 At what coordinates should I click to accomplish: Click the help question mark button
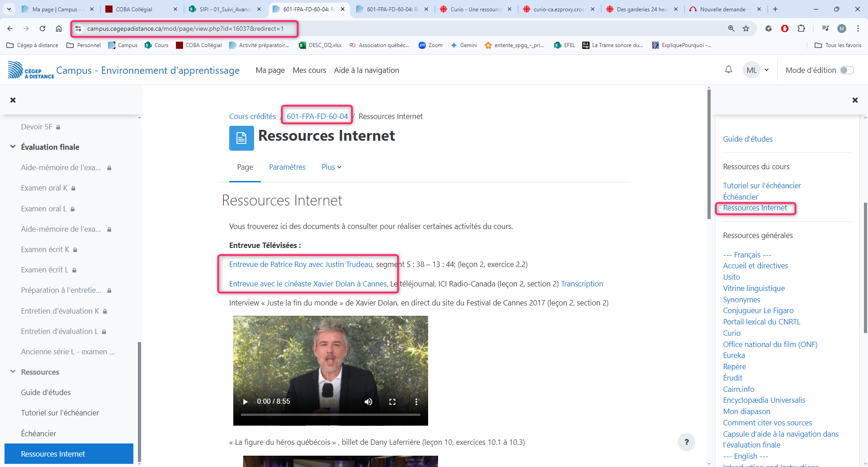(686, 442)
